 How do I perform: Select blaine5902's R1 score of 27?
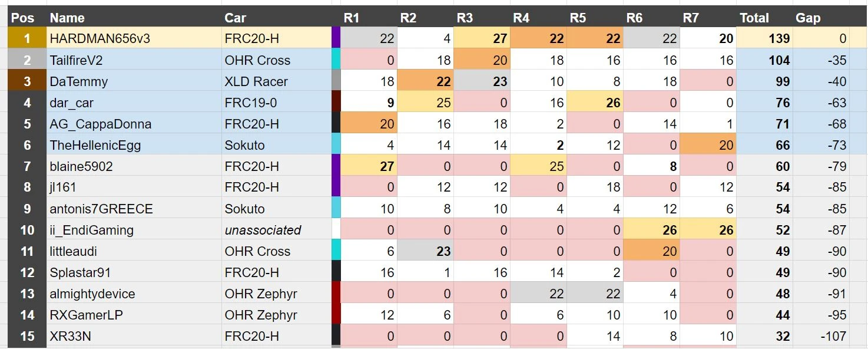(x=369, y=166)
